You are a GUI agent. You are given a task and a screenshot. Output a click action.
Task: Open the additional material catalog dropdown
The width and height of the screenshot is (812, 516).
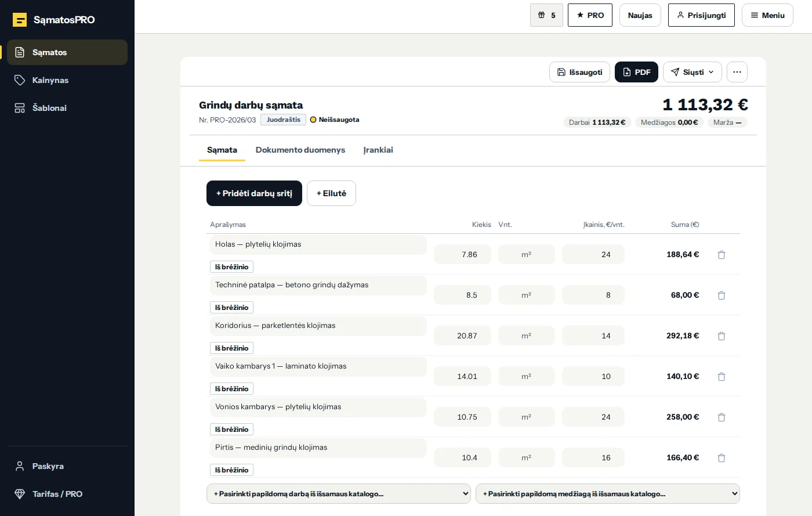608,493
